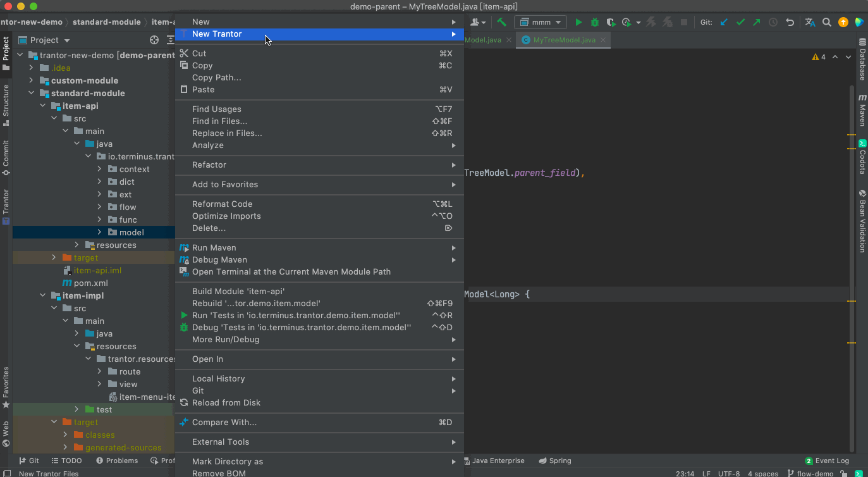The width and height of the screenshot is (868, 477).
Task: Switch to the MyTreeModel.java editor tab
Action: pos(564,40)
